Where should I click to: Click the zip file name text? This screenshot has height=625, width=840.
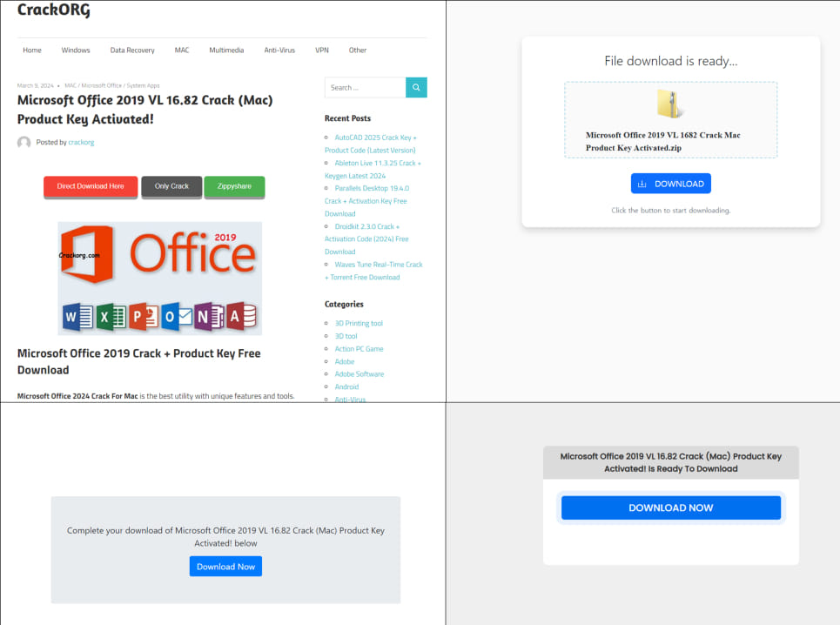tap(662, 141)
